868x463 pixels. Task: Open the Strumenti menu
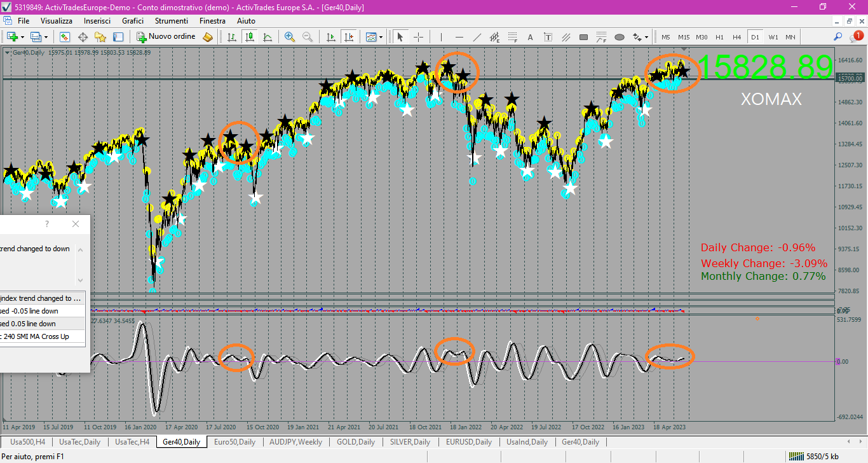[172, 21]
